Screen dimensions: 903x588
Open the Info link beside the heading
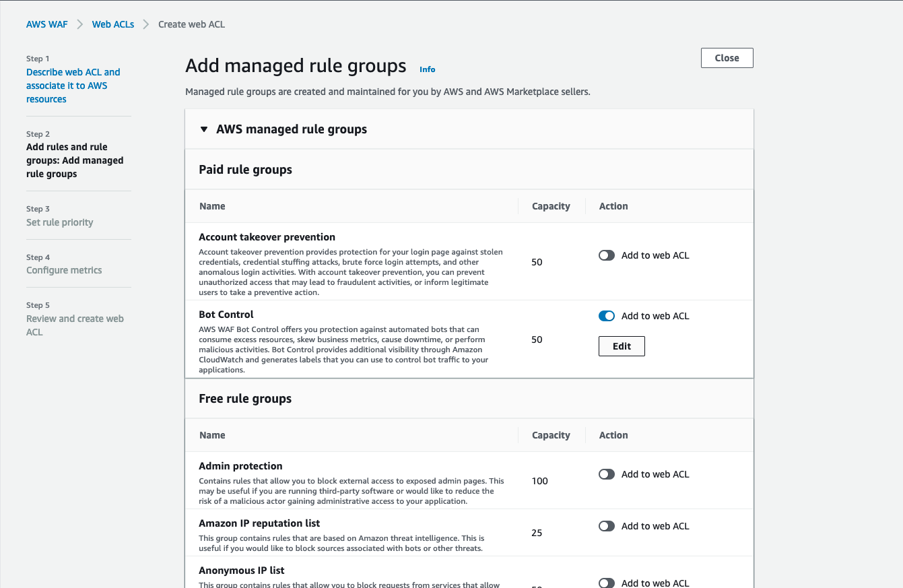(x=427, y=69)
